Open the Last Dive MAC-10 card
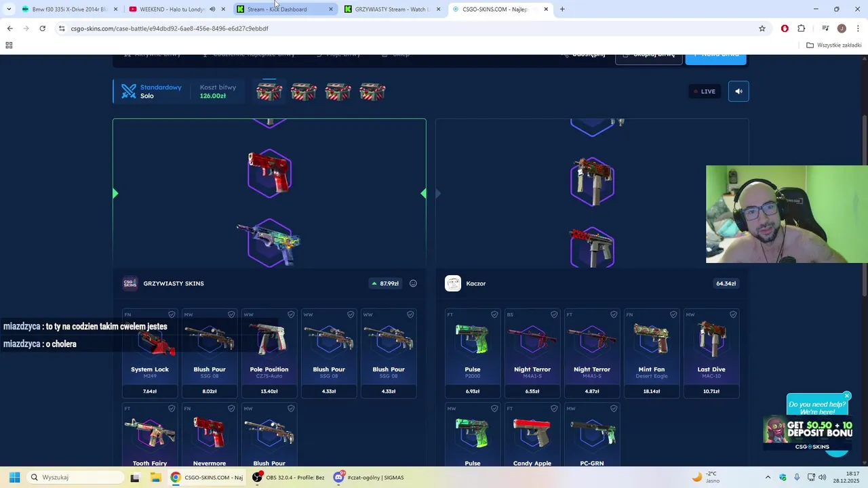The image size is (868, 488). point(711,353)
